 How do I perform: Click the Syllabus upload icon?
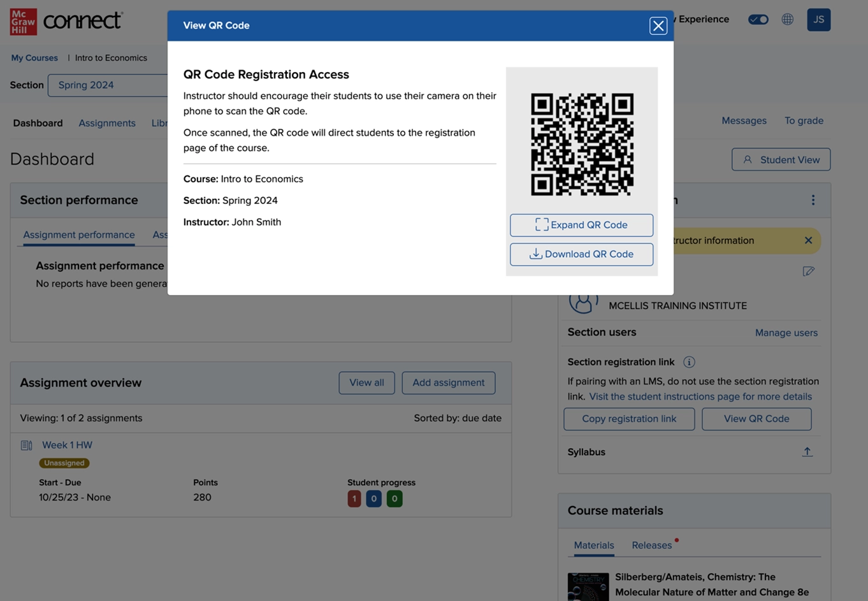(807, 452)
